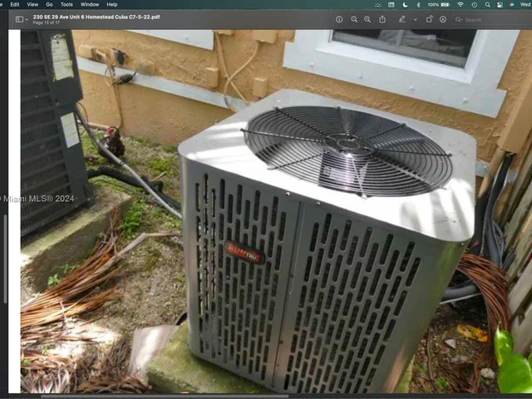Image resolution: width=532 pixels, height=399 pixels.
Task: Click the battery status indicator
Action: (x=442, y=4)
